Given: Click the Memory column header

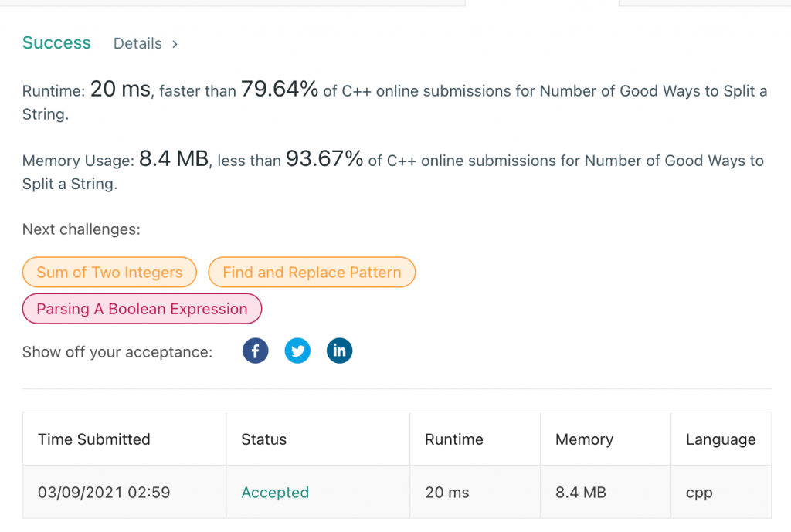Looking at the screenshot, I should [583, 439].
